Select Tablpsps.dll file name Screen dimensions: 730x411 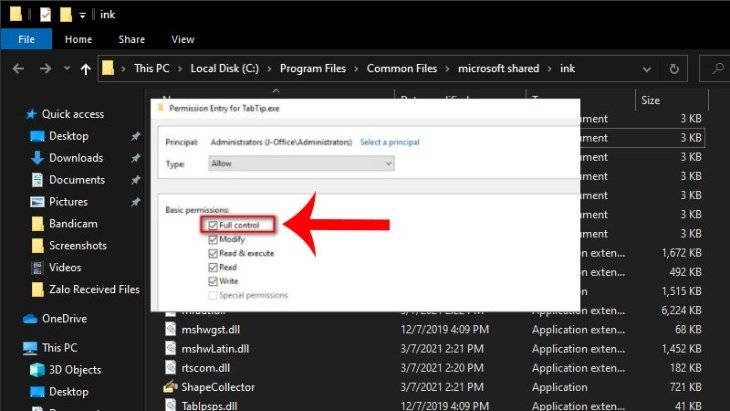[x=210, y=405]
